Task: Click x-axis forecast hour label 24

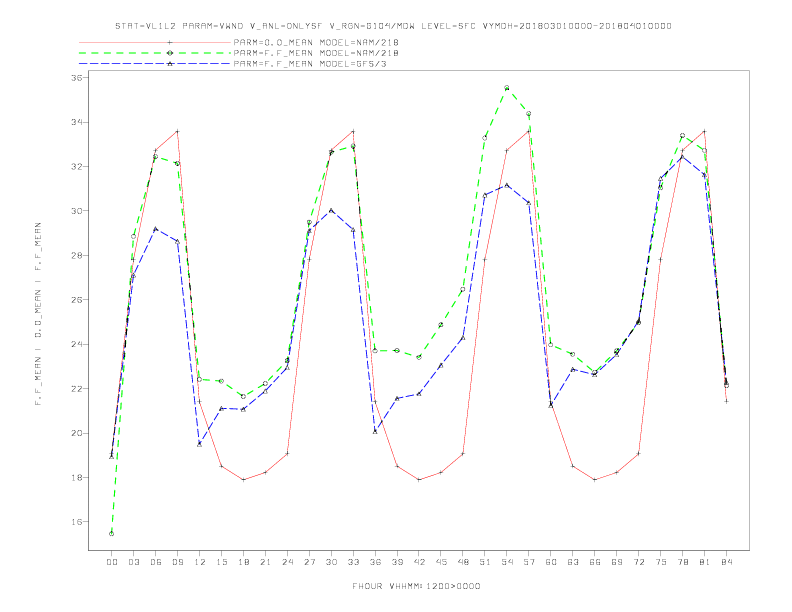Action: coord(287,562)
